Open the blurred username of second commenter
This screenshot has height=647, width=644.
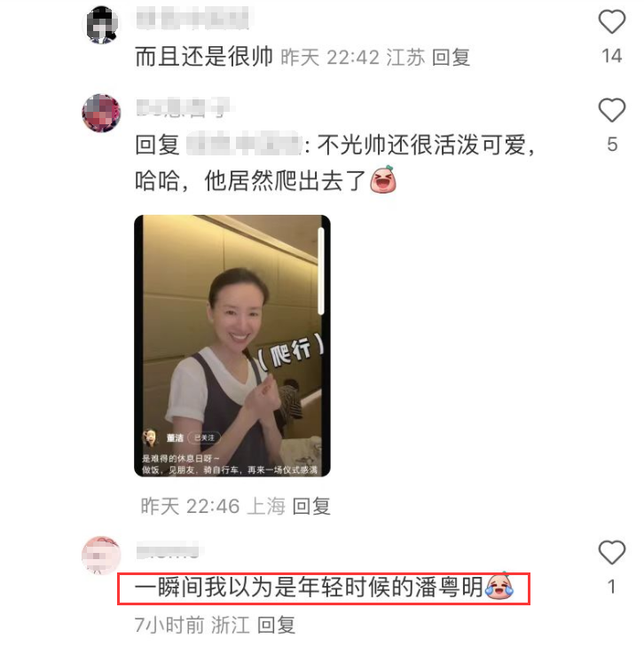[183, 108]
